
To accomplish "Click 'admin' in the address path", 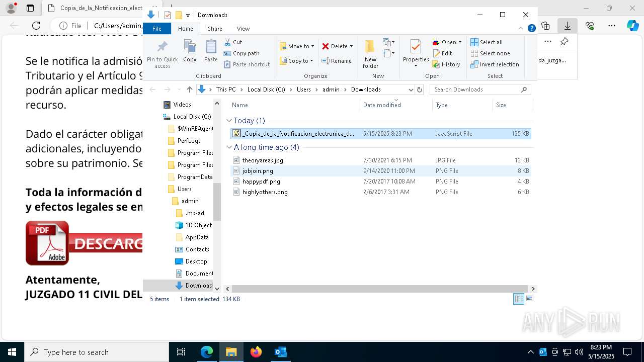I will pyautogui.click(x=331, y=89).
